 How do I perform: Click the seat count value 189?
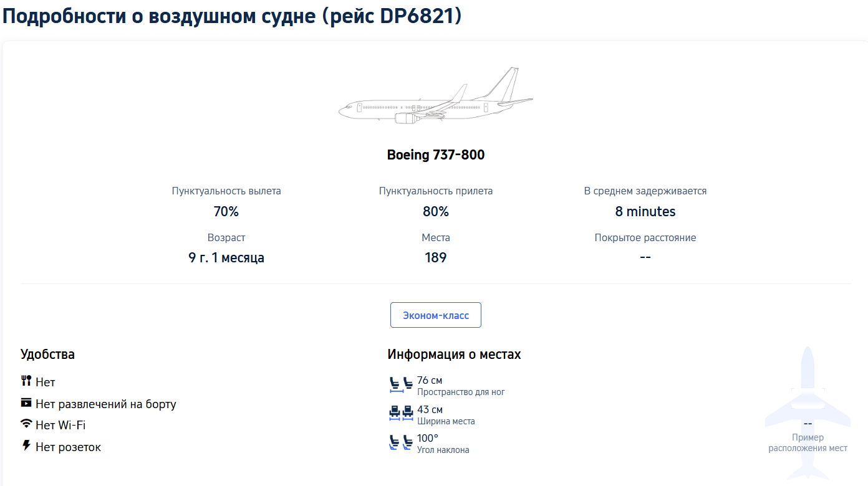click(x=436, y=257)
